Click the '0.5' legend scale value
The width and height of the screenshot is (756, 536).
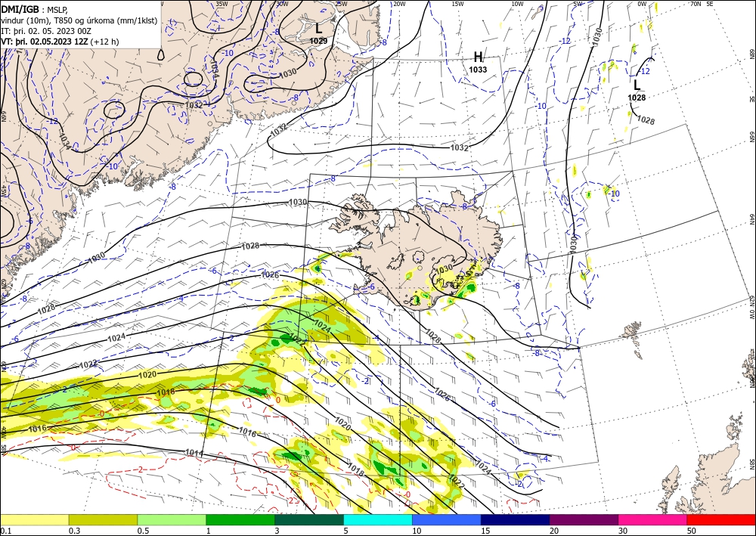point(143,531)
